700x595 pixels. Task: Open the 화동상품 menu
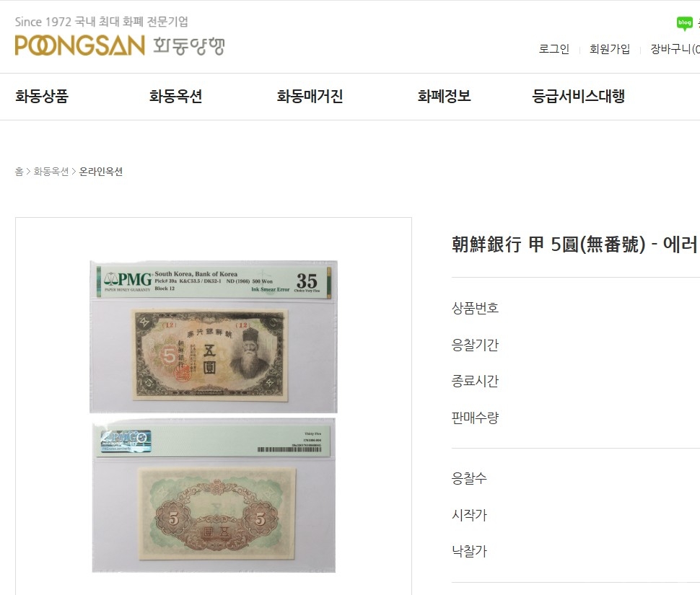click(x=42, y=97)
